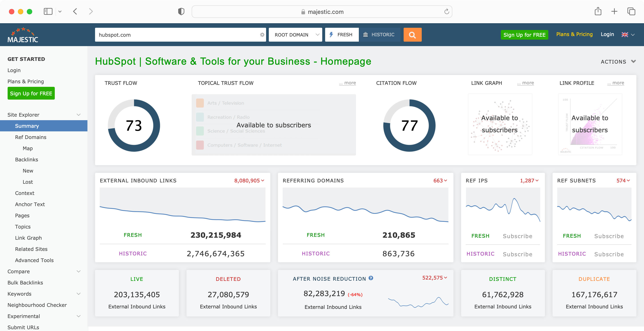Open After Noise Reduction 522,575 dropdown
The height and width of the screenshot is (331, 644).
(435, 278)
